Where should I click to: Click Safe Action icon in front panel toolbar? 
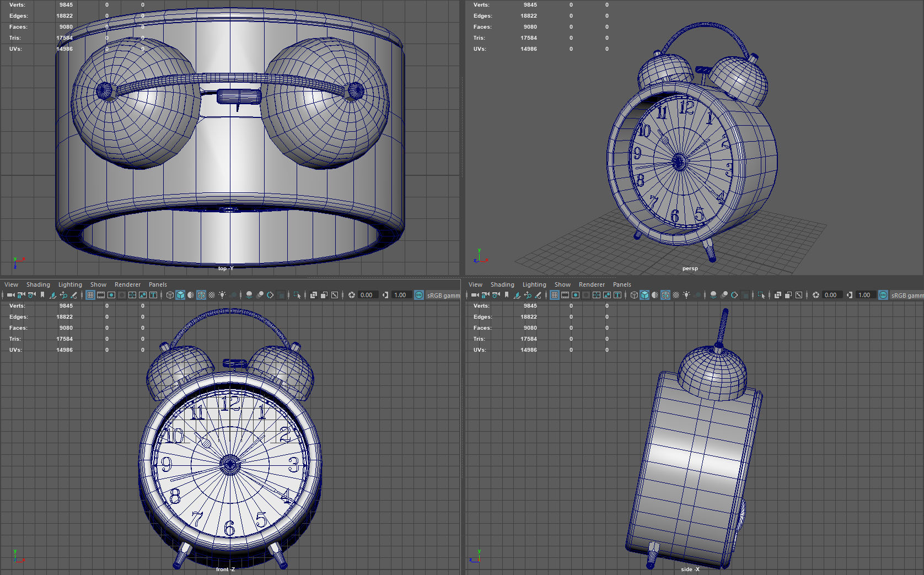(142, 295)
